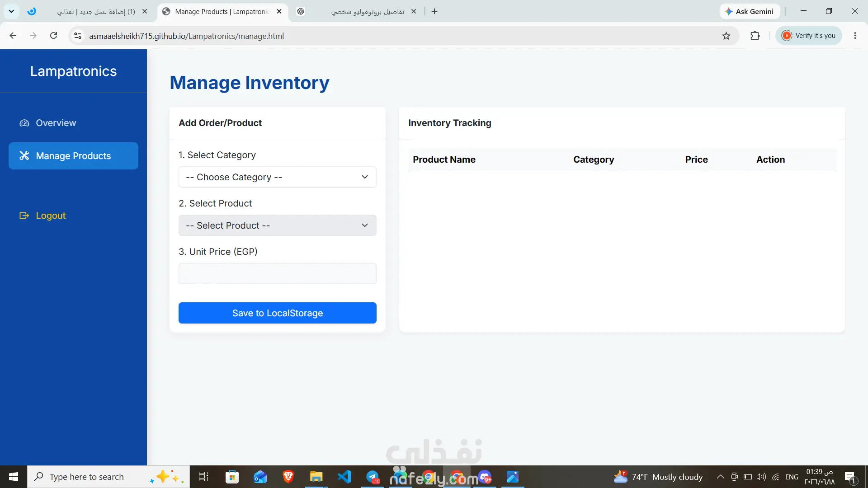Open the notification center icon
The width and height of the screenshot is (868, 488).
[x=850, y=477]
